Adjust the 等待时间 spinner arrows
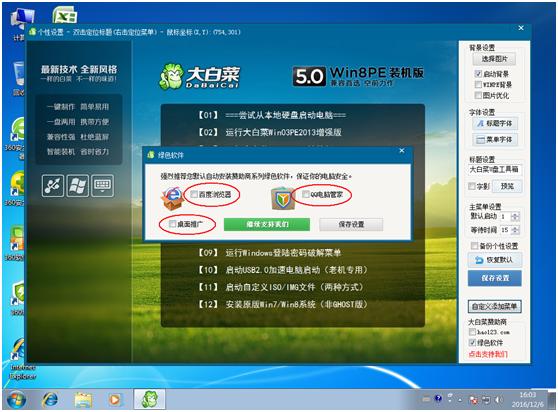 [x=515, y=230]
